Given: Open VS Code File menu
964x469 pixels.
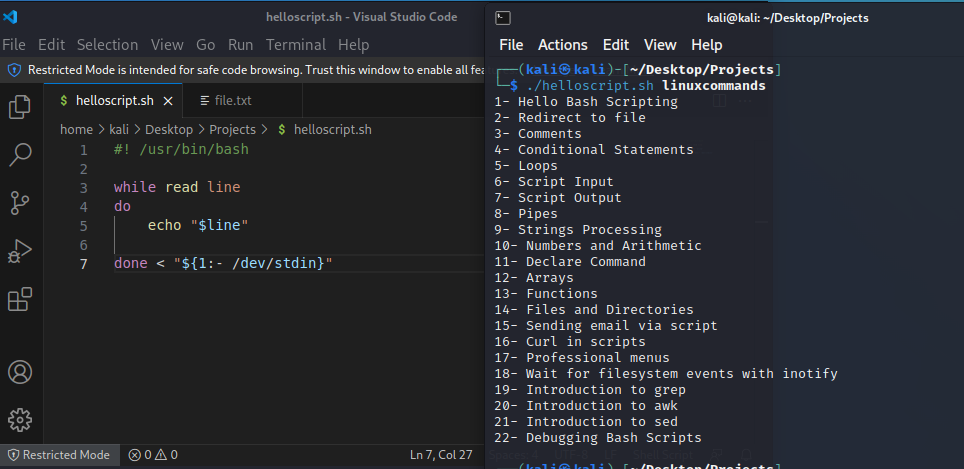Looking at the screenshot, I should click(14, 45).
